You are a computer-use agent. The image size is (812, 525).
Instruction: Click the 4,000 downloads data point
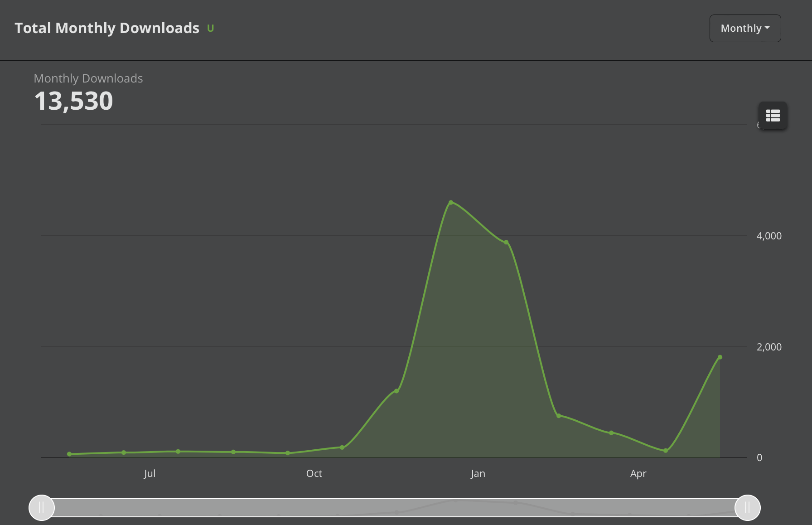(x=506, y=242)
